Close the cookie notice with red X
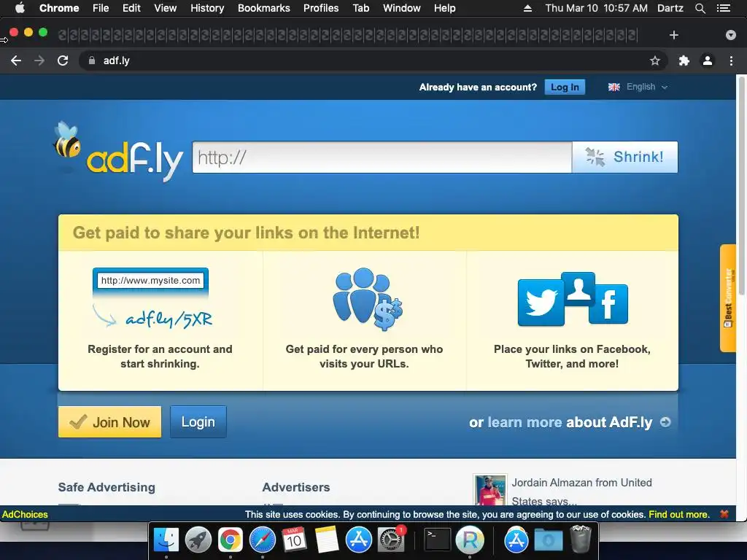This screenshot has width=747, height=560. pos(724,514)
